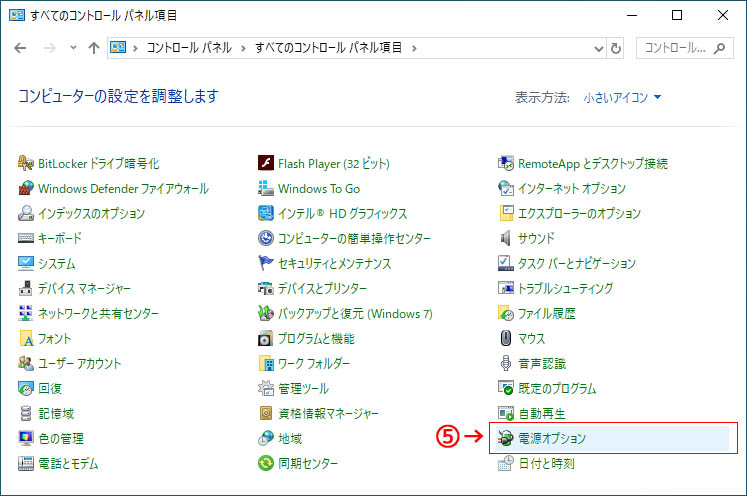Image resolution: width=747 pixels, height=496 pixels.
Task: Open the 電源オプション link
Action: click(x=552, y=438)
